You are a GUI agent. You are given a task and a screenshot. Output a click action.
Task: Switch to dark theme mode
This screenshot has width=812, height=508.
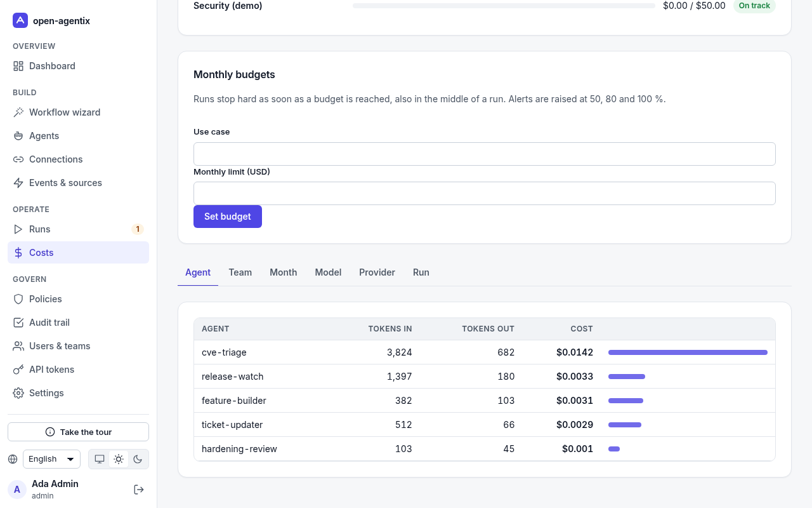click(138, 459)
